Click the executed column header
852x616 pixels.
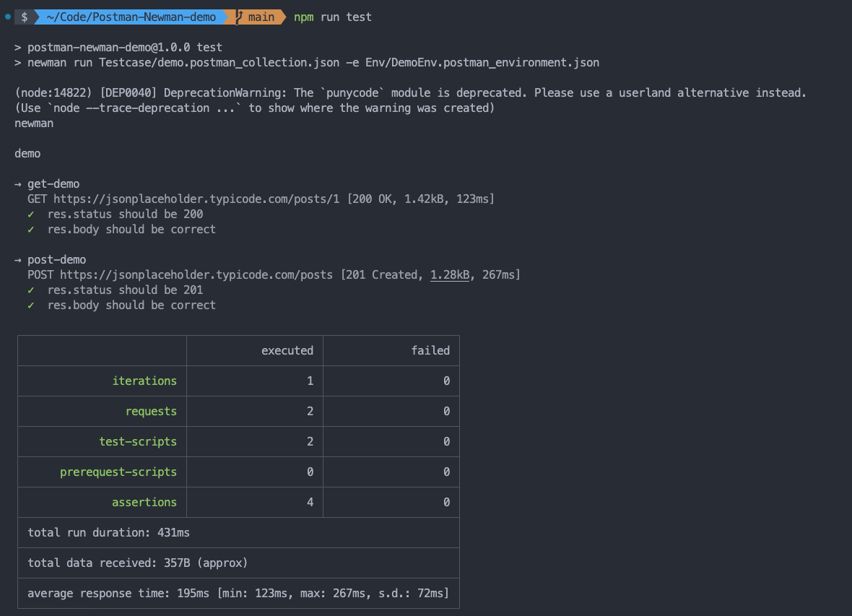coord(287,351)
